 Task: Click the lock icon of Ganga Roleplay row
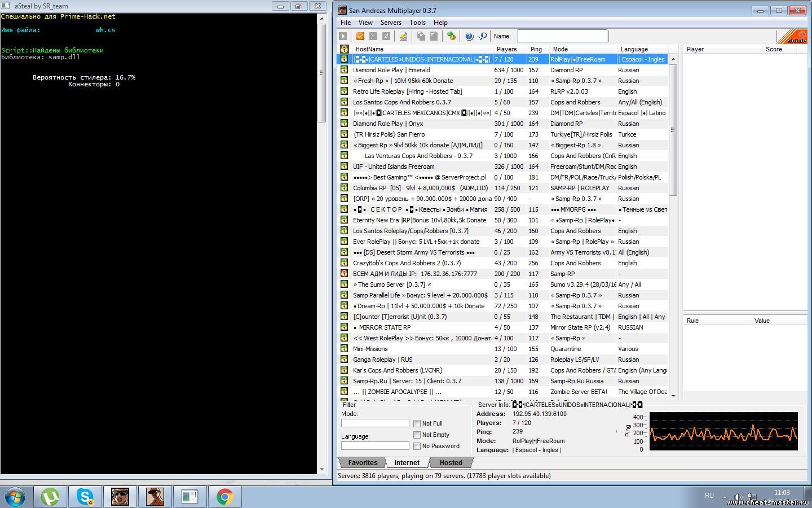click(344, 360)
